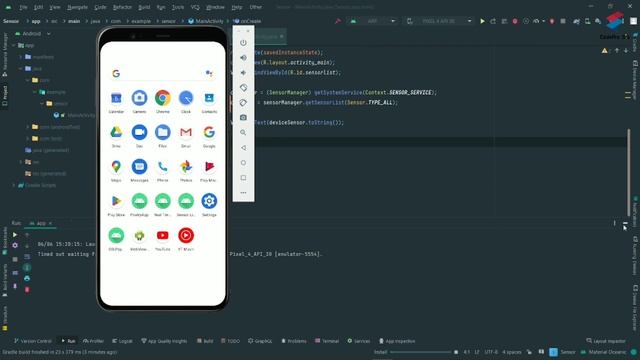Click the Install progress bar in status bar
The width and height of the screenshot is (640, 360).
(x=420, y=352)
